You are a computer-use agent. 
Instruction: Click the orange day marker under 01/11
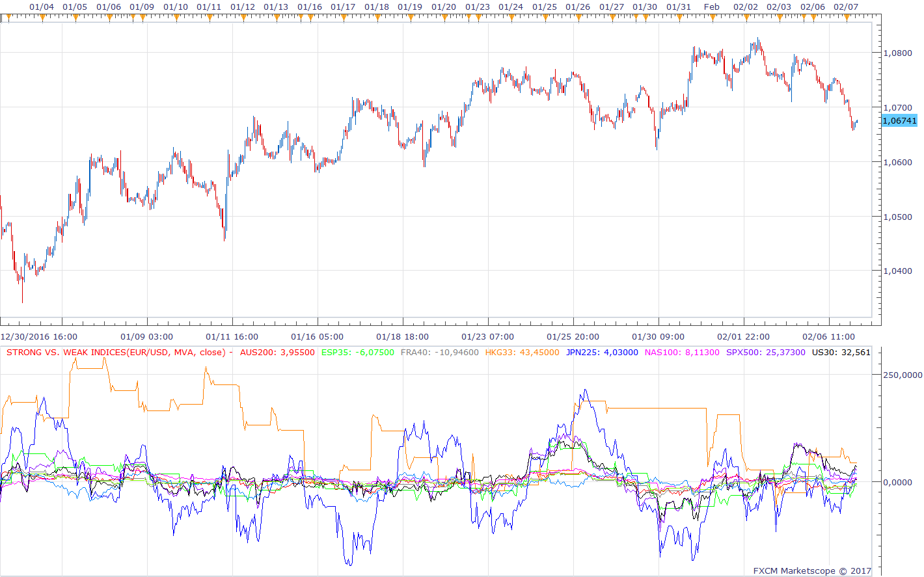(210, 18)
